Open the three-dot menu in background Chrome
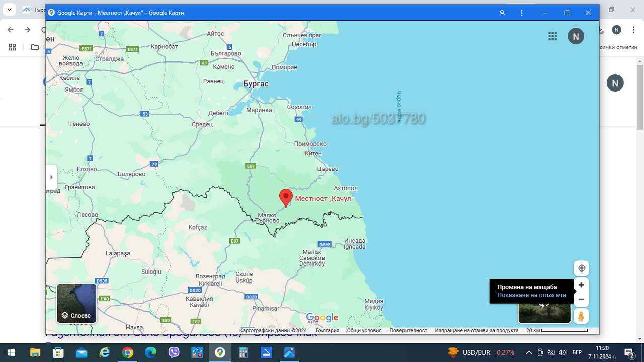 click(632, 30)
